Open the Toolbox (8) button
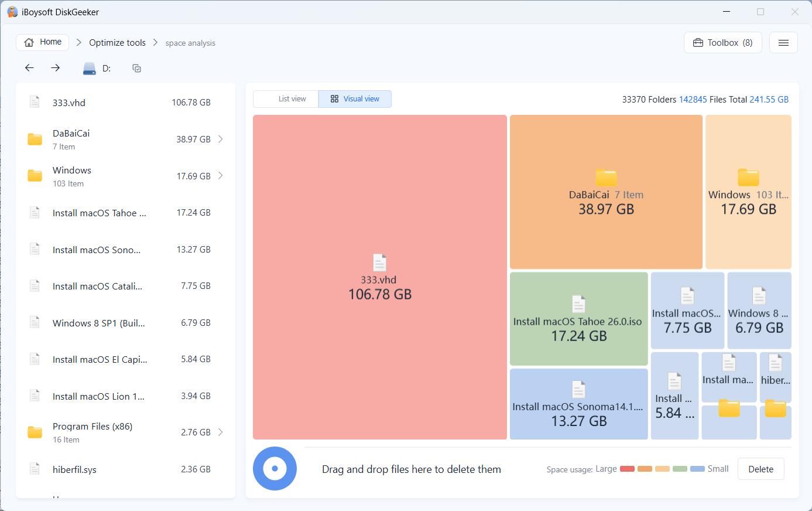The height and width of the screenshot is (511, 812). tap(723, 43)
